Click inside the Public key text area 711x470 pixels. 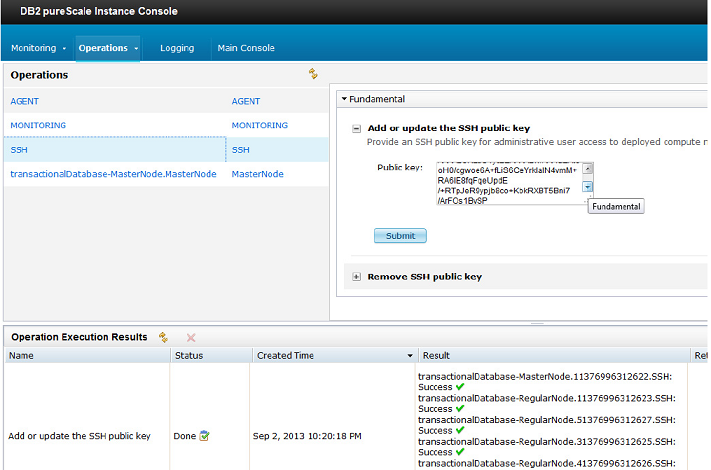pyautogui.click(x=507, y=184)
